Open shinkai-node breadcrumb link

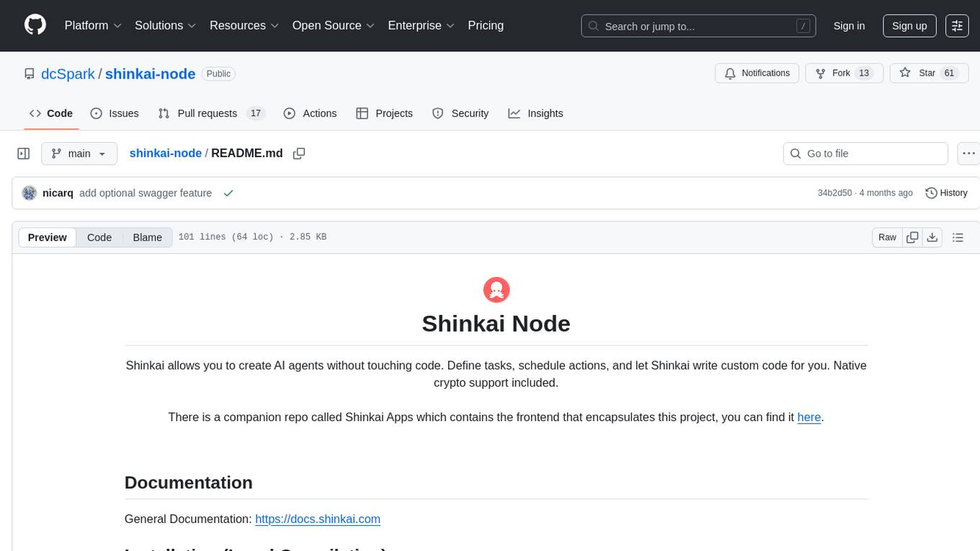point(165,154)
